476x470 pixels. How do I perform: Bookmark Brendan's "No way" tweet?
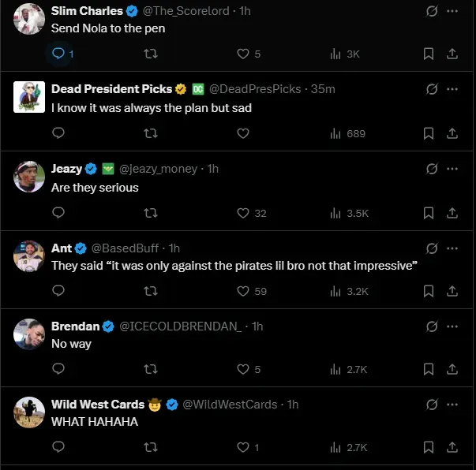point(429,369)
